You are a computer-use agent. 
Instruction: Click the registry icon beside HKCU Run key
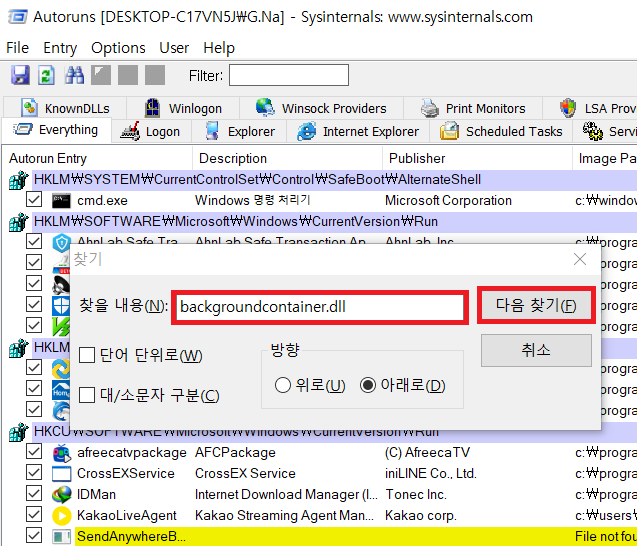pos(19,431)
